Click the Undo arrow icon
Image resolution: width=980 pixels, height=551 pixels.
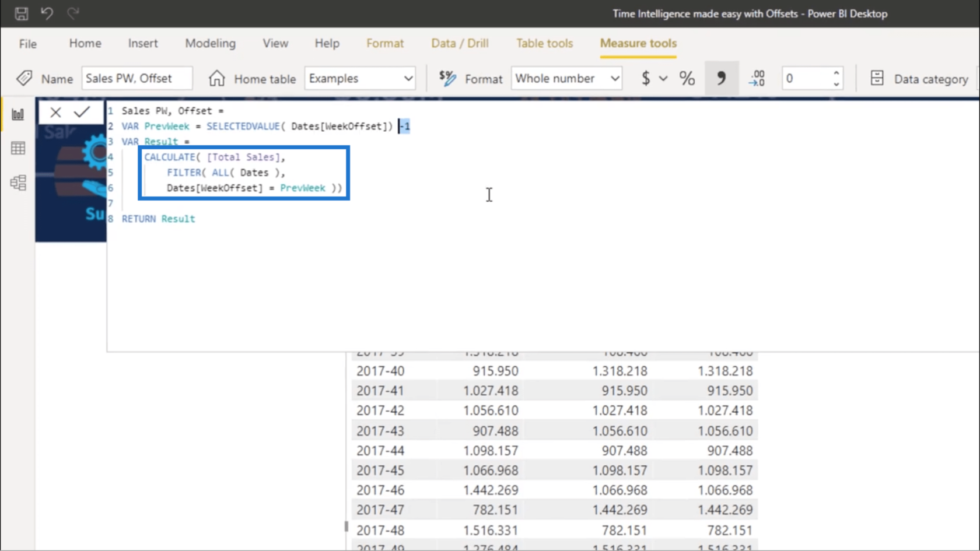[47, 13]
